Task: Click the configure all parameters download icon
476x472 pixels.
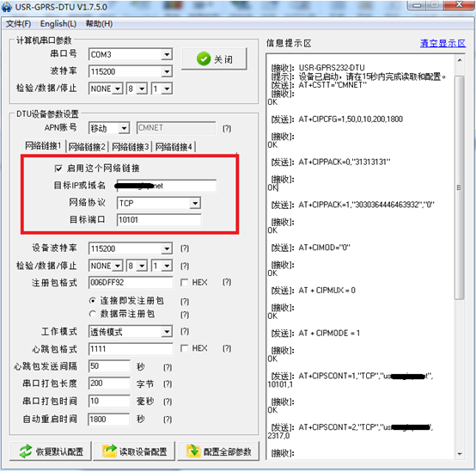Action: [193, 451]
